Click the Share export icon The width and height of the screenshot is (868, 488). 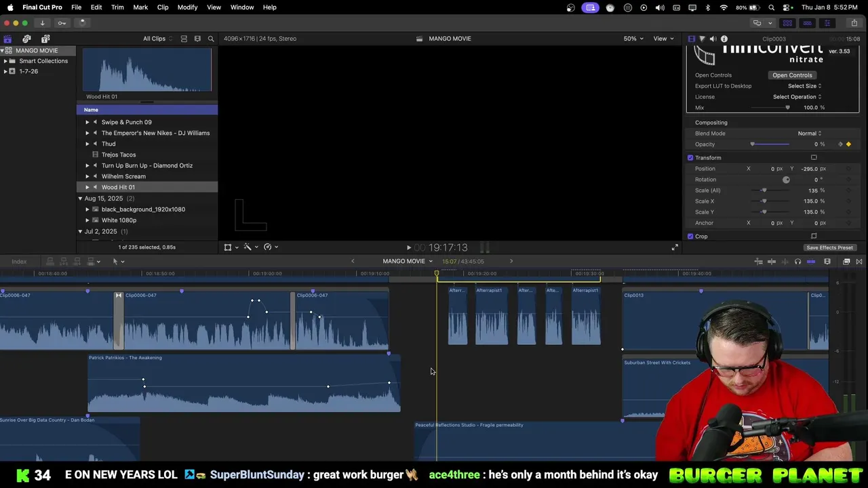click(x=854, y=23)
